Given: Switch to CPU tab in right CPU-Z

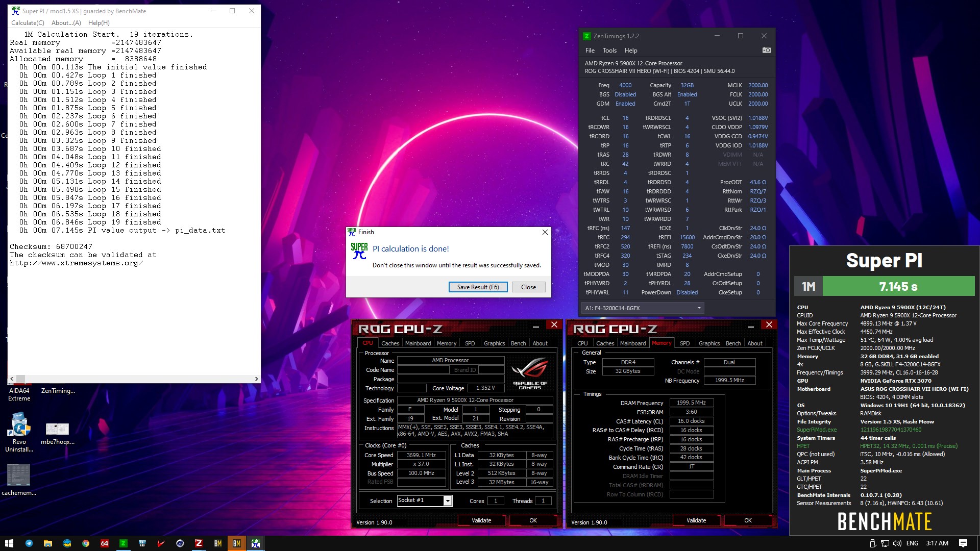Looking at the screenshot, I should pyautogui.click(x=582, y=343).
